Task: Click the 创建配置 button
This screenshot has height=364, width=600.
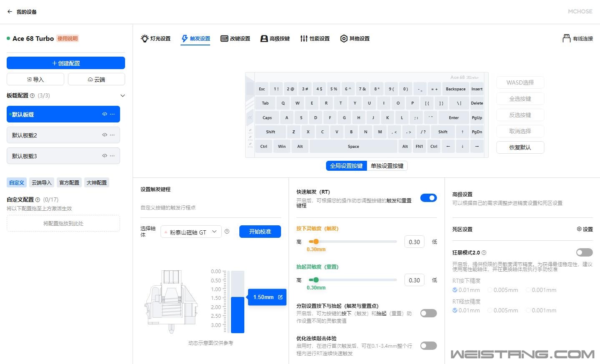Action: click(x=66, y=63)
